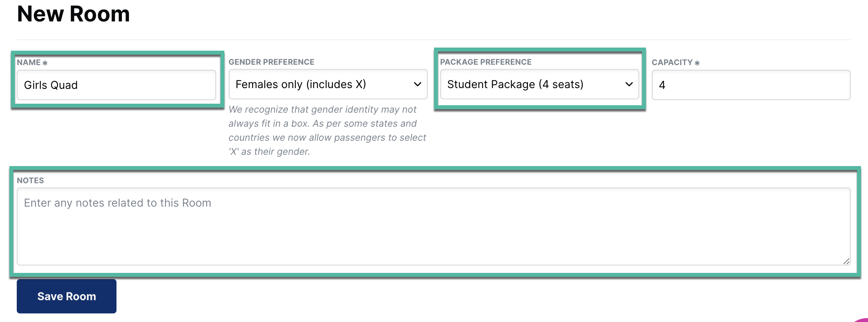Click the PACKAGE PREFERENCE label
Image resolution: width=868 pixels, height=322 pixels.
click(x=485, y=62)
